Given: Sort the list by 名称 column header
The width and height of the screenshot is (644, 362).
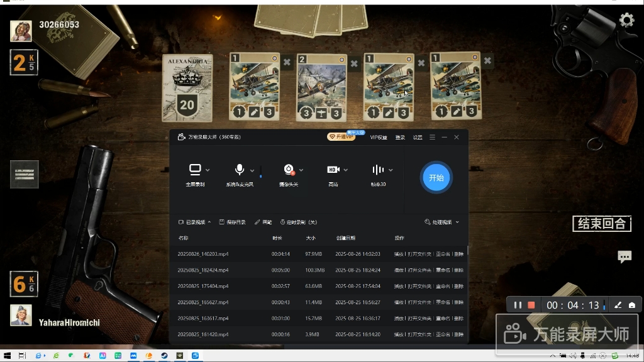Looking at the screenshot, I should coord(183,238).
